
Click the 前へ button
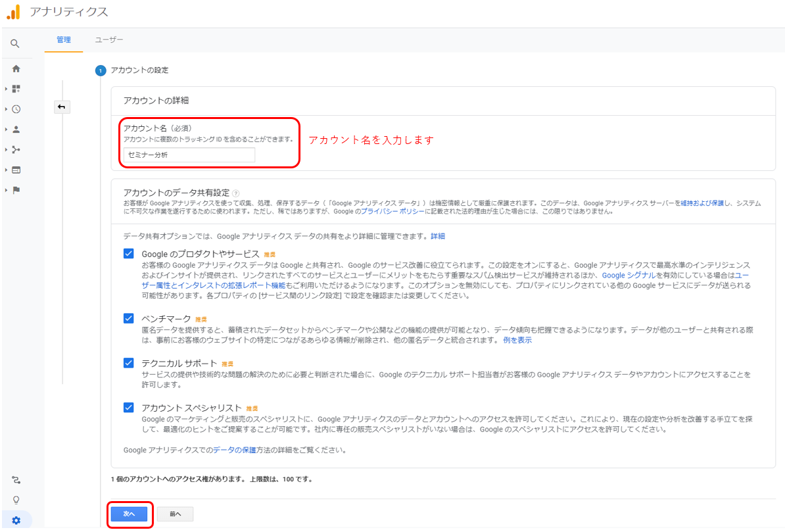176,514
